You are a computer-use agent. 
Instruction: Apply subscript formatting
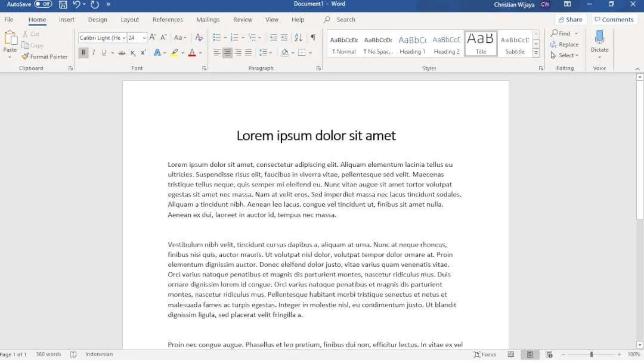pyautogui.click(x=132, y=52)
